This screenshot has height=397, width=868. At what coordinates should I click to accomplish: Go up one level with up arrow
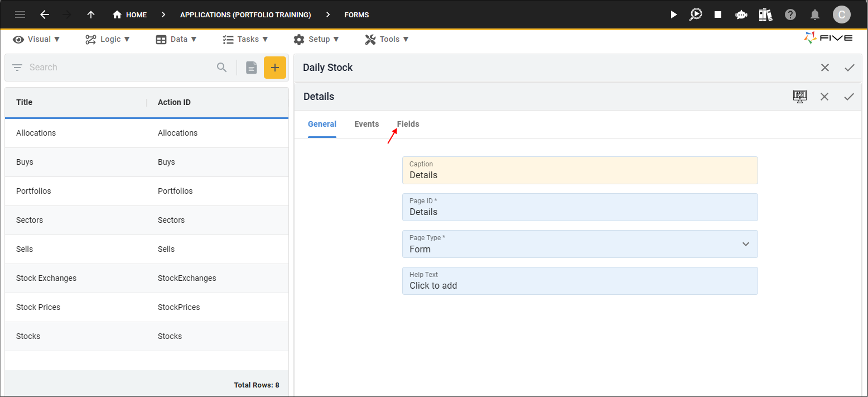tap(91, 15)
